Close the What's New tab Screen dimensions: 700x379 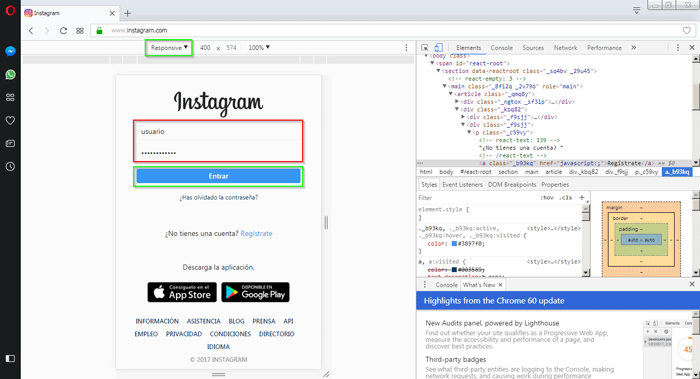500,285
